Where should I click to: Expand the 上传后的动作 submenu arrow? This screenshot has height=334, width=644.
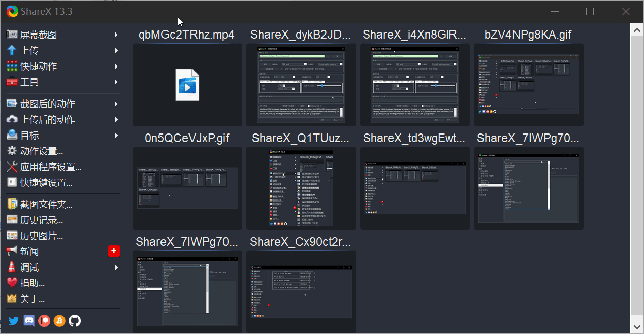(x=116, y=119)
